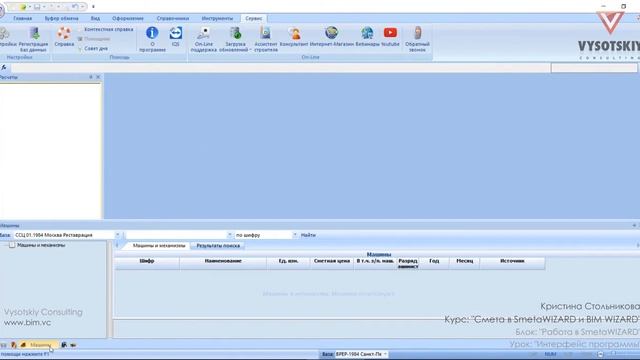This screenshot has width=640, height=360.
Task: Close the Расчеты panel
Action: click(x=98, y=77)
